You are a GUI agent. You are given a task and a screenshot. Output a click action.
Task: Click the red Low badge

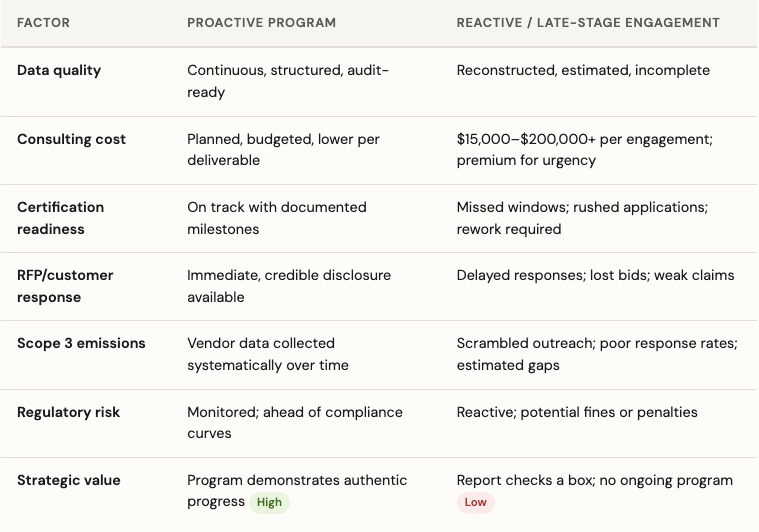click(475, 502)
